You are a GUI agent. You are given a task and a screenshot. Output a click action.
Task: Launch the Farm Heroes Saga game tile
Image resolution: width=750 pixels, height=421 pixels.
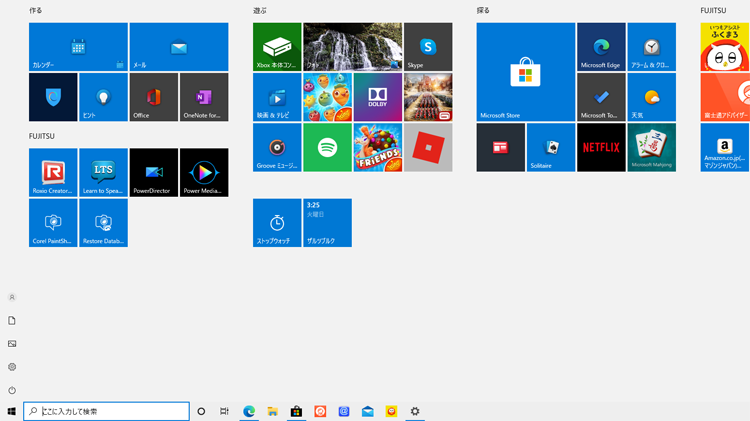tap(328, 97)
